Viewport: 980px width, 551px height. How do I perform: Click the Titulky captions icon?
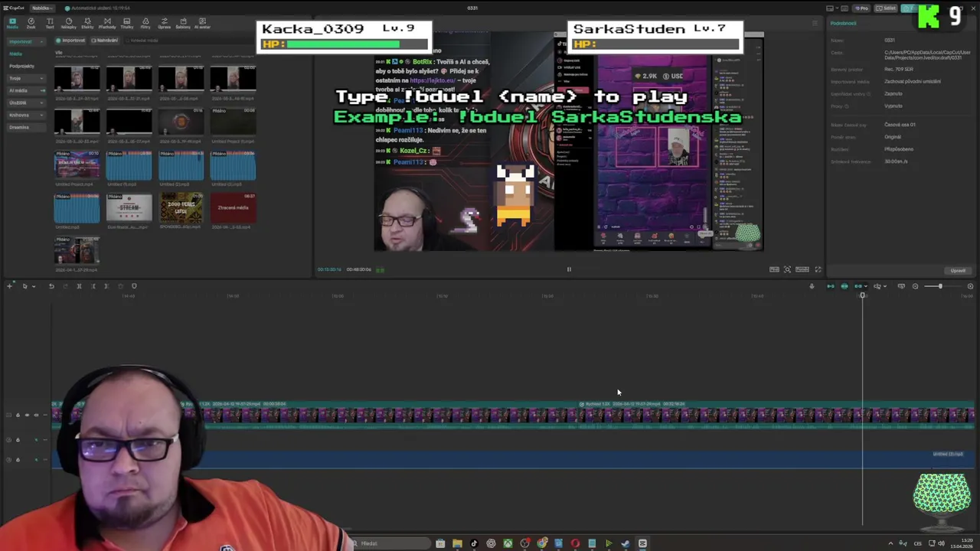click(x=127, y=23)
